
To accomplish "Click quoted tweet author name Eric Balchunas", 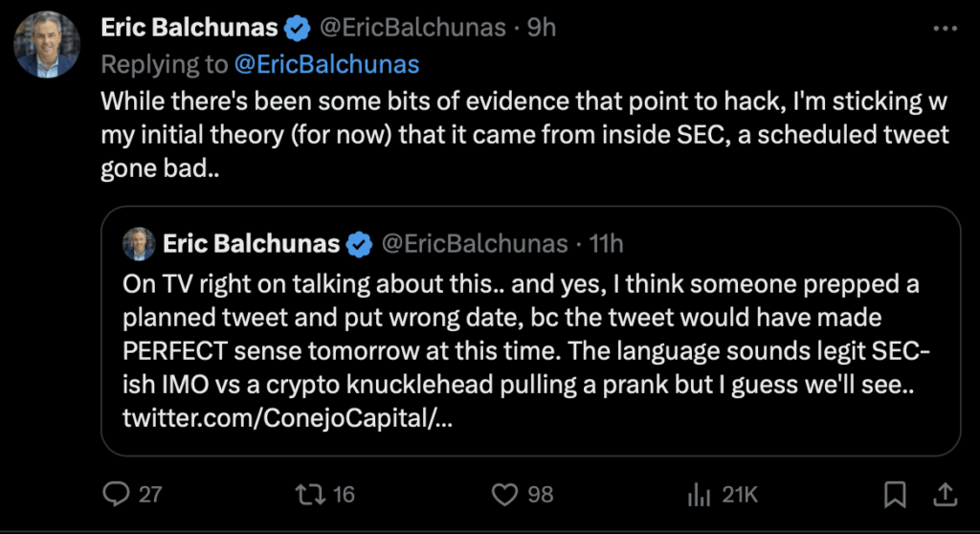I will (252, 244).
